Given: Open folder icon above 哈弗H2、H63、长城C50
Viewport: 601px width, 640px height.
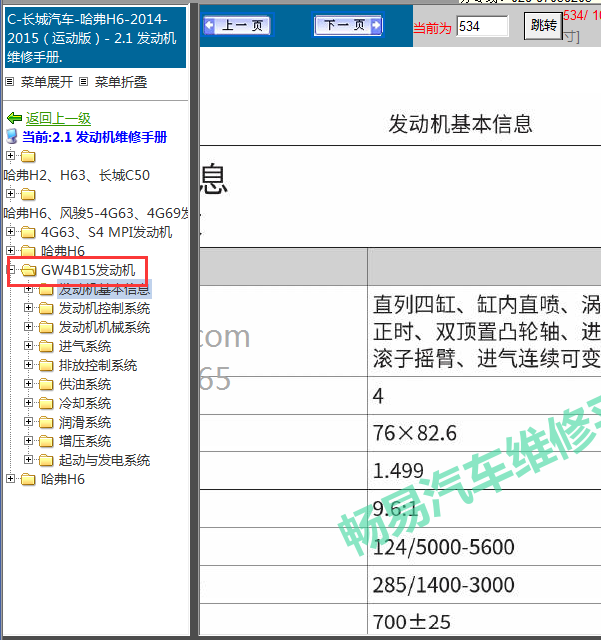Looking at the screenshot, I should (28, 156).
